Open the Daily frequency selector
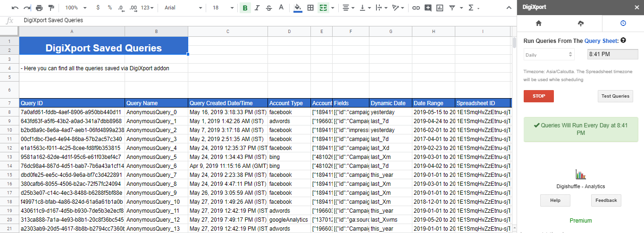The image size is (644, 233). [x=549, y=55]
